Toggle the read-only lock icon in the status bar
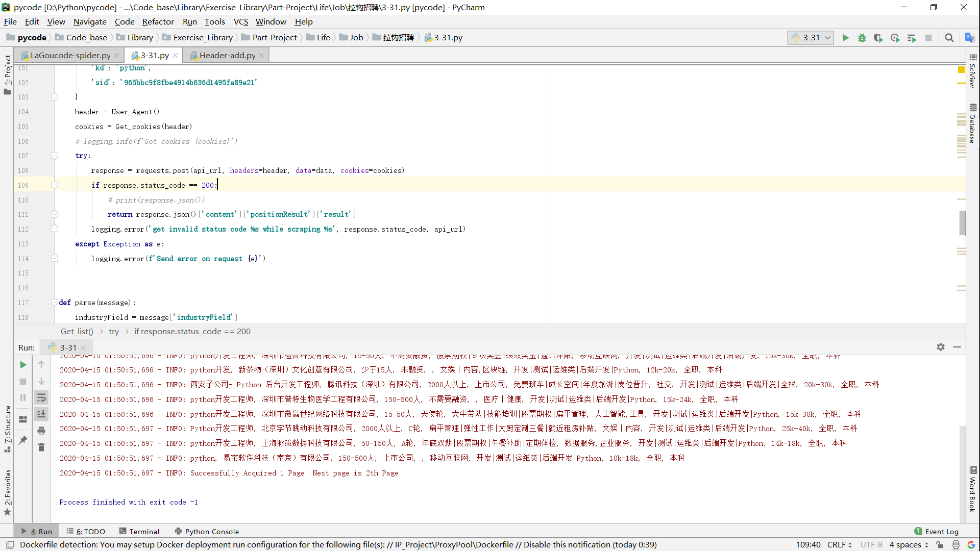 940,545
